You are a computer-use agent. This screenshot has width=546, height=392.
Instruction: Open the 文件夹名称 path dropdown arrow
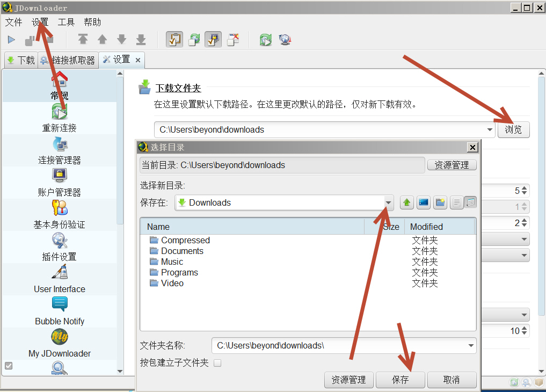click(471, 346)
